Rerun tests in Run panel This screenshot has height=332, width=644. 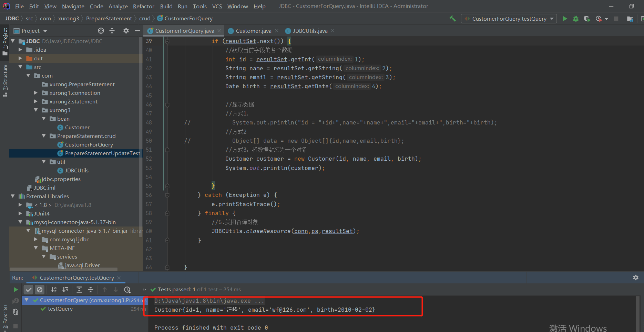click(16, 290)
